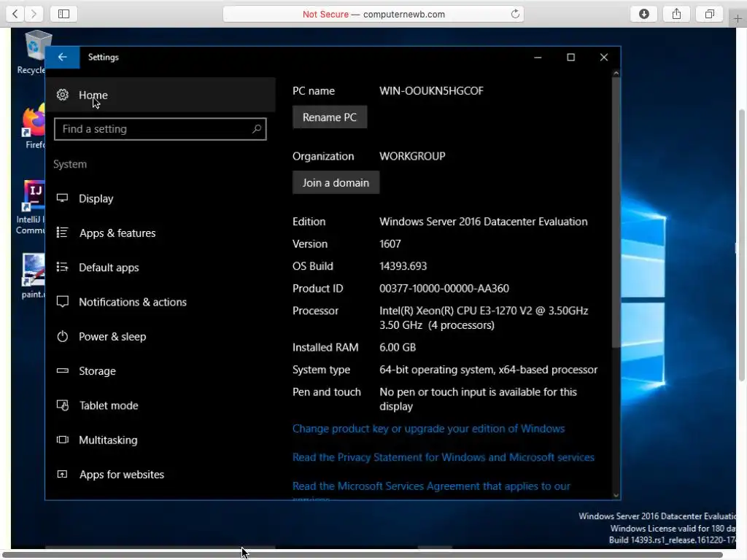Screen dimensions: 747x560
Task: Click the Product ID 00377-10000-00000-AA360
Action: click(444, 289)
